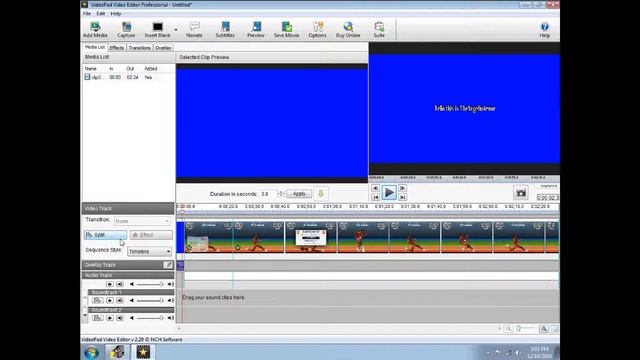Click the sequence timecode field
640x360 pixels.
tap(548, 198)
